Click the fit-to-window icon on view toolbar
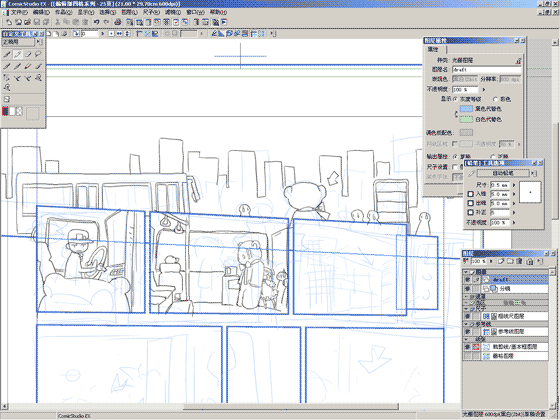The image size is (560, 420). (x=112, y=34)
